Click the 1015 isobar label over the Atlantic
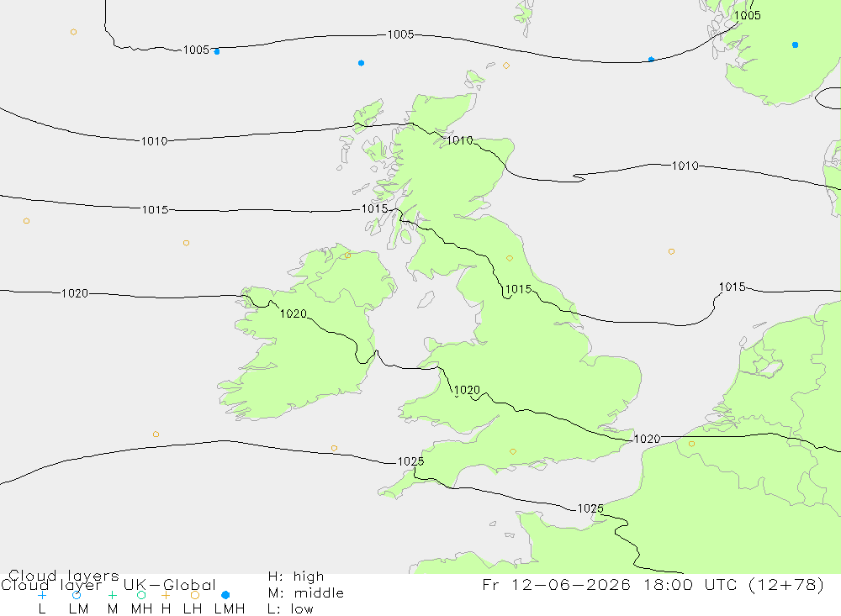The width and height of the screenshot is (841, 616). coord(155,209)
